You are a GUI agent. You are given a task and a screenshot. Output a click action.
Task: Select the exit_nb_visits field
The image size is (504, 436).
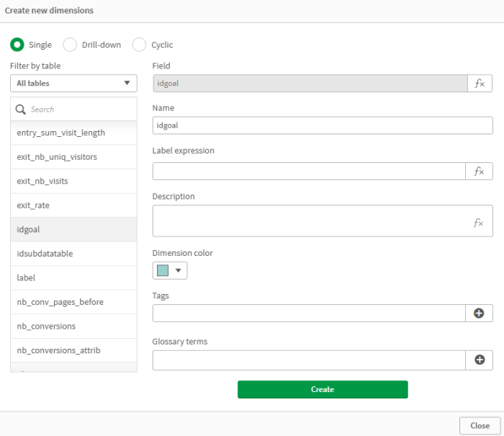coord(73,181)
